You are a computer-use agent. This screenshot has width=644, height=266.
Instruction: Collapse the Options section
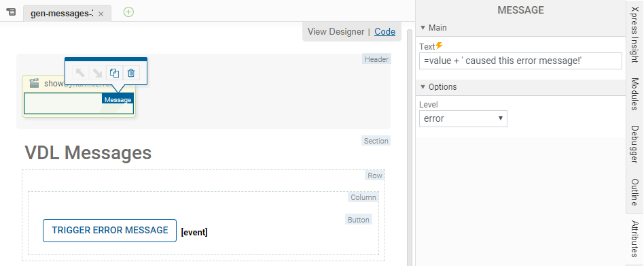click(x=423, y=87)
